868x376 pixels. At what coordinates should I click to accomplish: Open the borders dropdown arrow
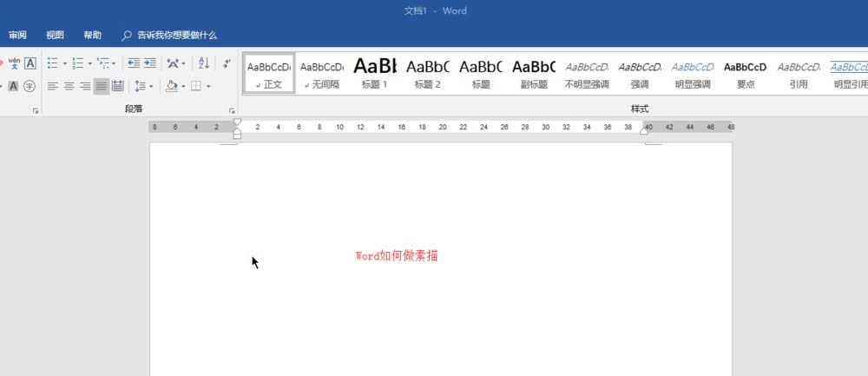coord(208,86)
